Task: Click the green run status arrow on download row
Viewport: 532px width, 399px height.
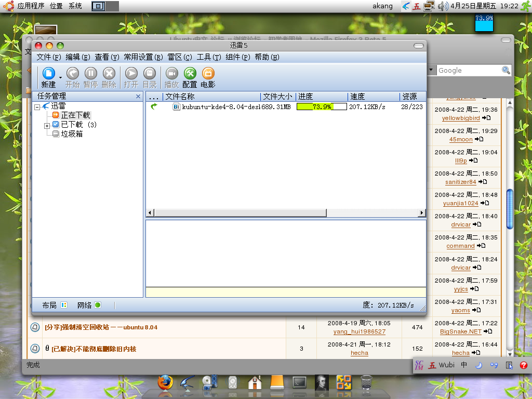Action: (x=154, y=107)
